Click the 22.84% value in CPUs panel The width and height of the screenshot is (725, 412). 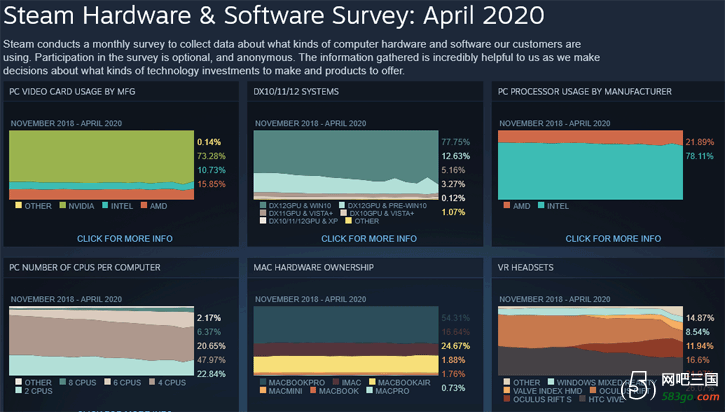coord(211,374)
